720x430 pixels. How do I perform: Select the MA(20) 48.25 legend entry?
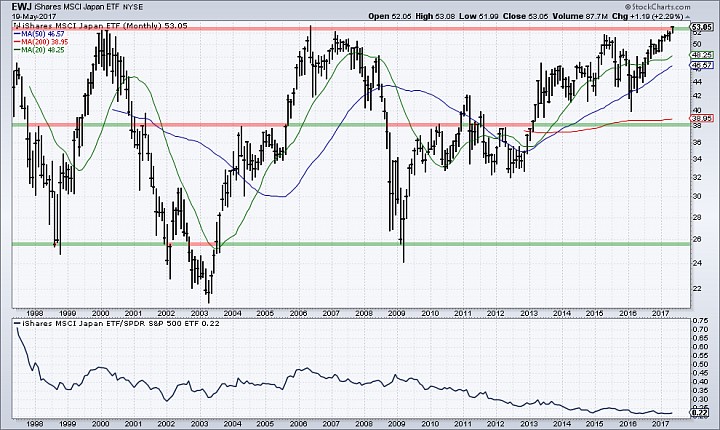(39, 50)
